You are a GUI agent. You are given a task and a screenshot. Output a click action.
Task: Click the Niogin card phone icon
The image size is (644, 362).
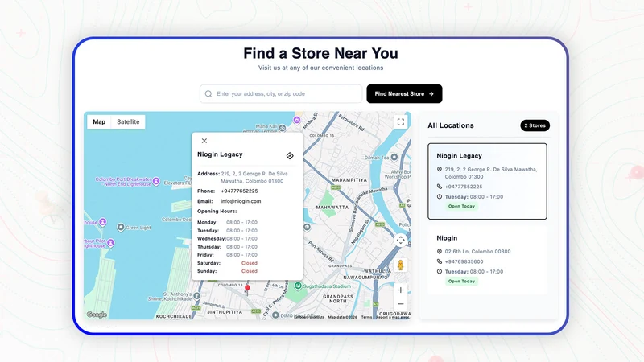click(x=440, y=261)
